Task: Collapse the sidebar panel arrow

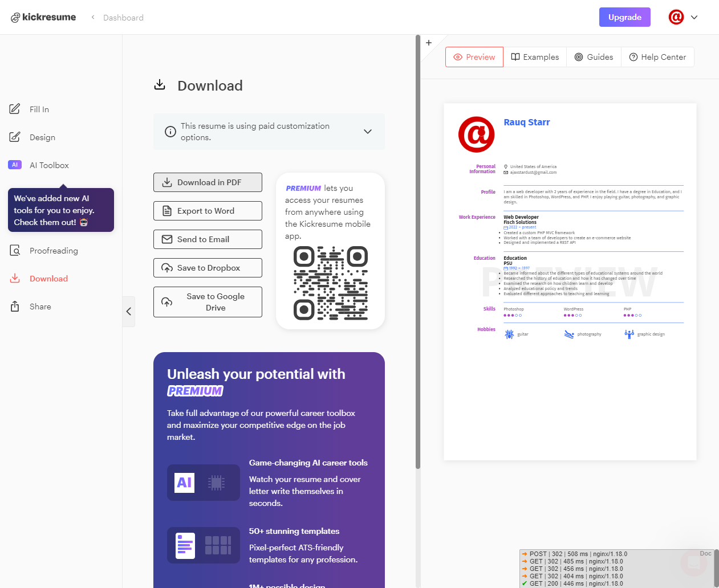Action: 129,311
